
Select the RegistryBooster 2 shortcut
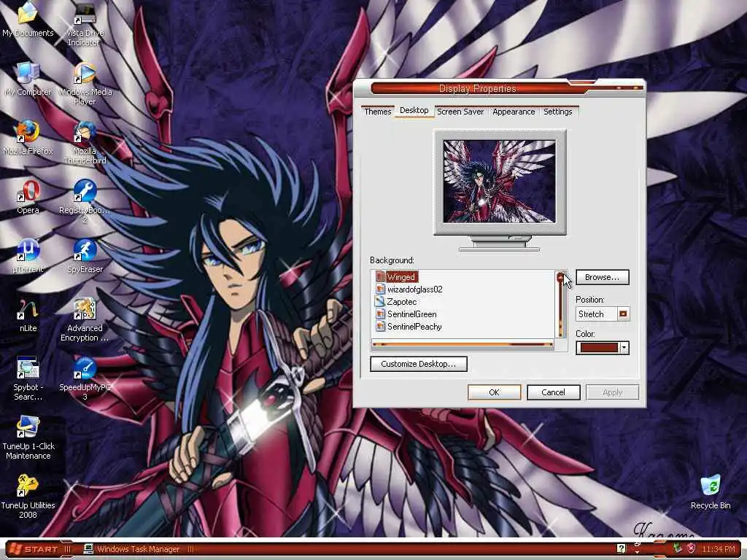(85, 201)
